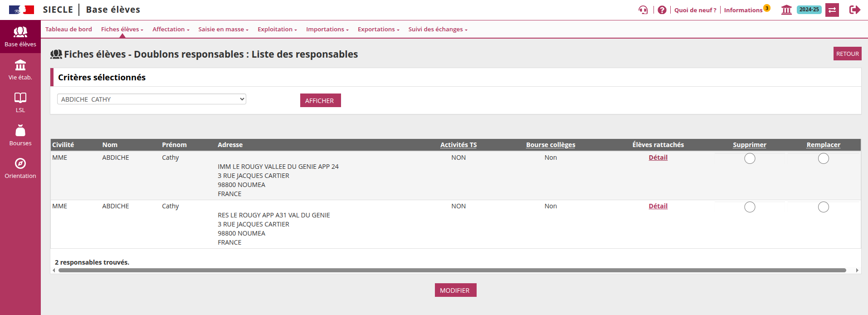This screenshot has width=868, height=315.
Task: Open the LSL book icon module
Action: (20, 103)
